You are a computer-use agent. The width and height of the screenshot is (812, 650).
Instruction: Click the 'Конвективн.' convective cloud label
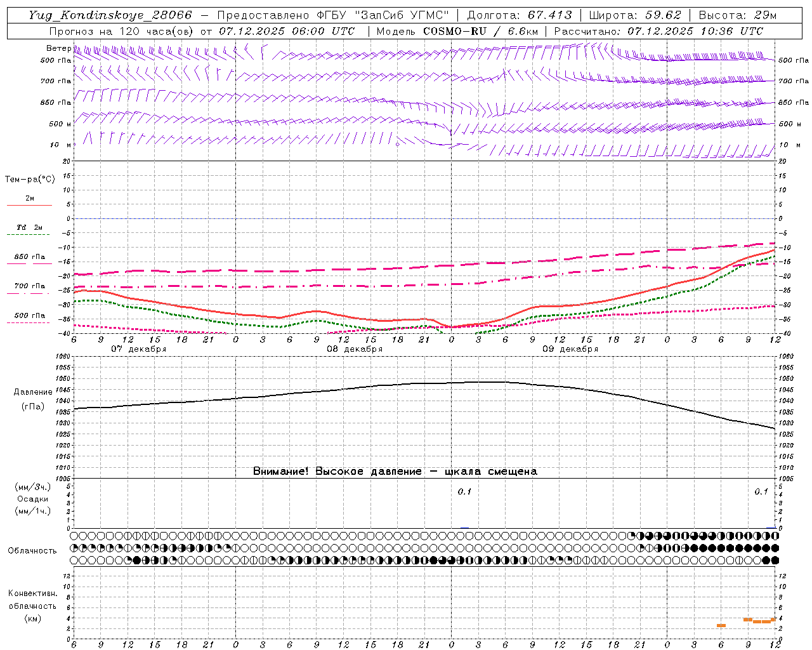(32, 594)
